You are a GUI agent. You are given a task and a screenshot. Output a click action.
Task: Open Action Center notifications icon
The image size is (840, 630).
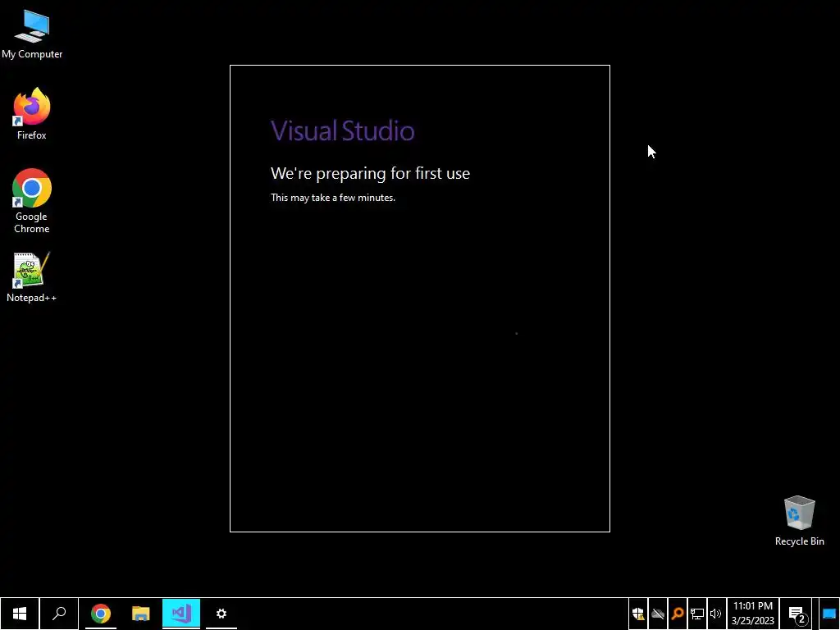tap(797, 614)
